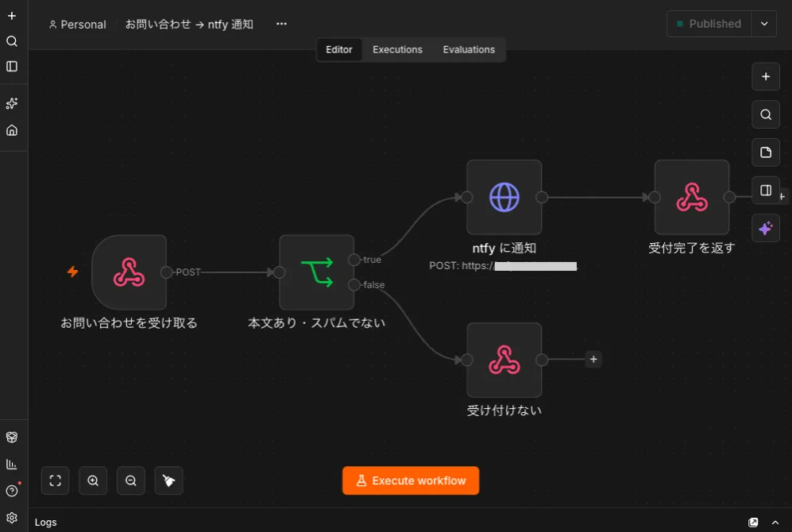Open the Personal project breadcrumb

click(x=78, y=25)
